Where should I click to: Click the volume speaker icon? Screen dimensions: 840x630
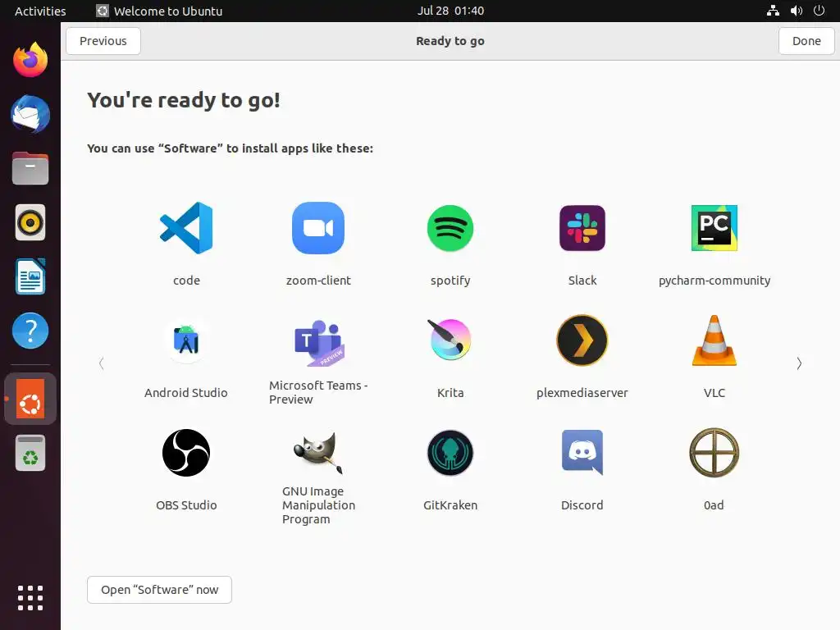(797, 11)
